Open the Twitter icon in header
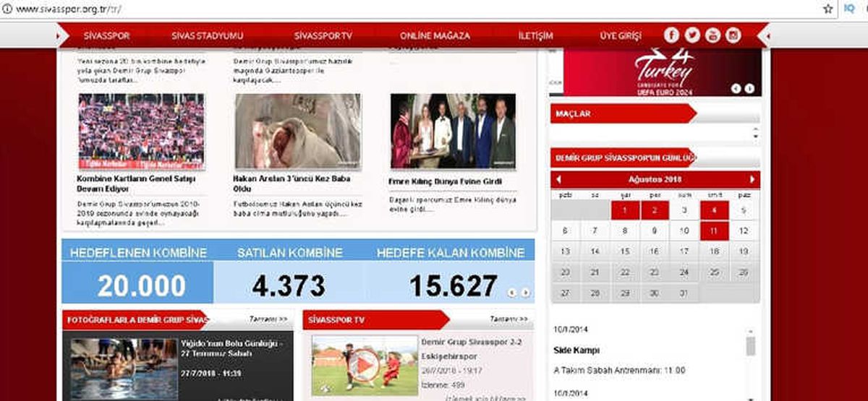This screenshot has height=401, width=868. tap(692, 35)
